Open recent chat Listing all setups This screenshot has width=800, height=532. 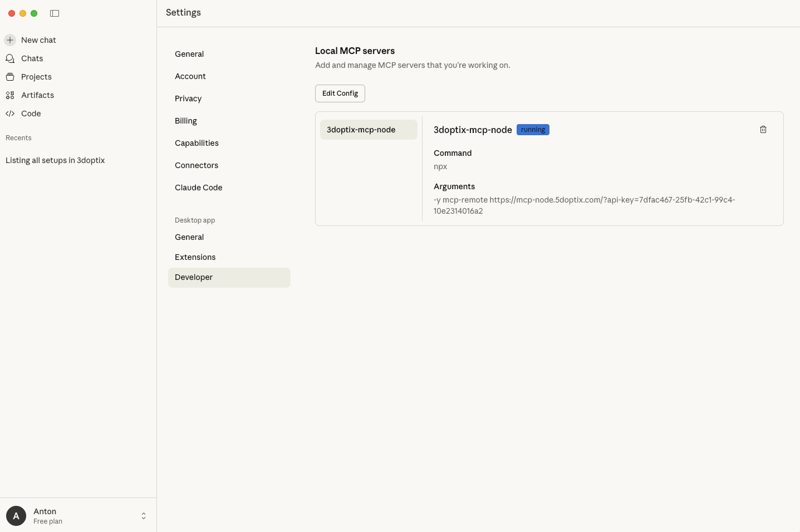click(x=55, y=160)
